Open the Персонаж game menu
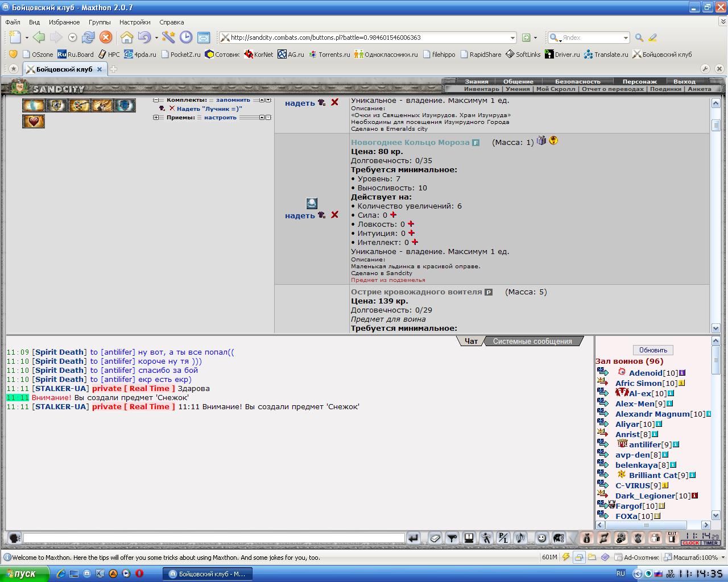This screenshot has height=582, width=728. point(639,81)
